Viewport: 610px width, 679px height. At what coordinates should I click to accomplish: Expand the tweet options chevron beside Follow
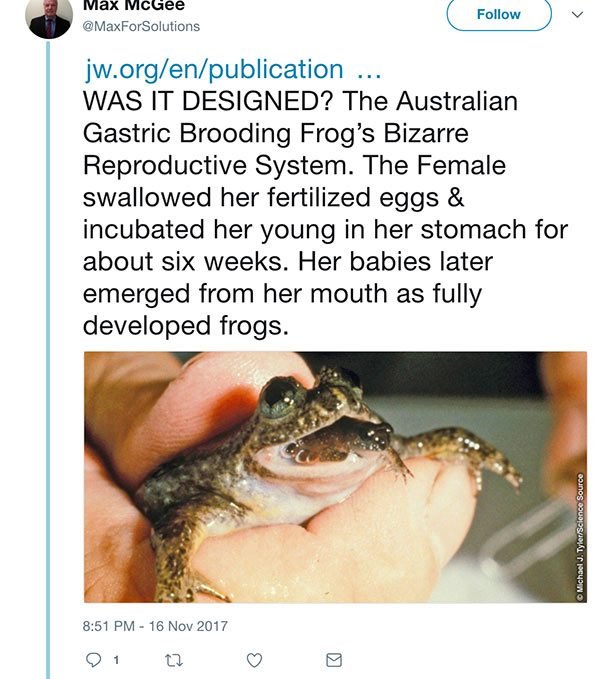[x=575, y=16]
